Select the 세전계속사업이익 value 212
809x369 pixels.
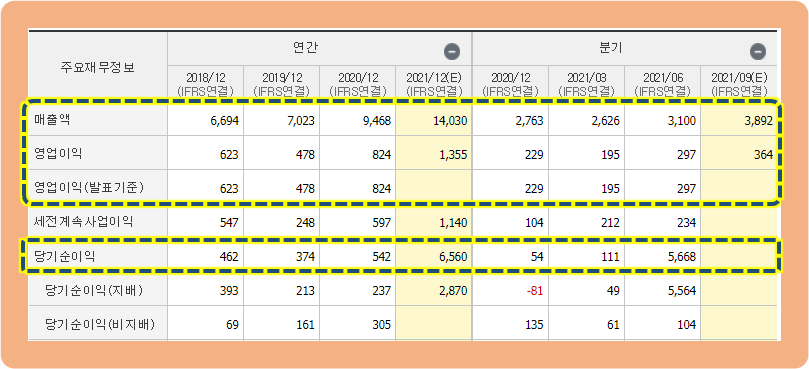tap(610, 223)
